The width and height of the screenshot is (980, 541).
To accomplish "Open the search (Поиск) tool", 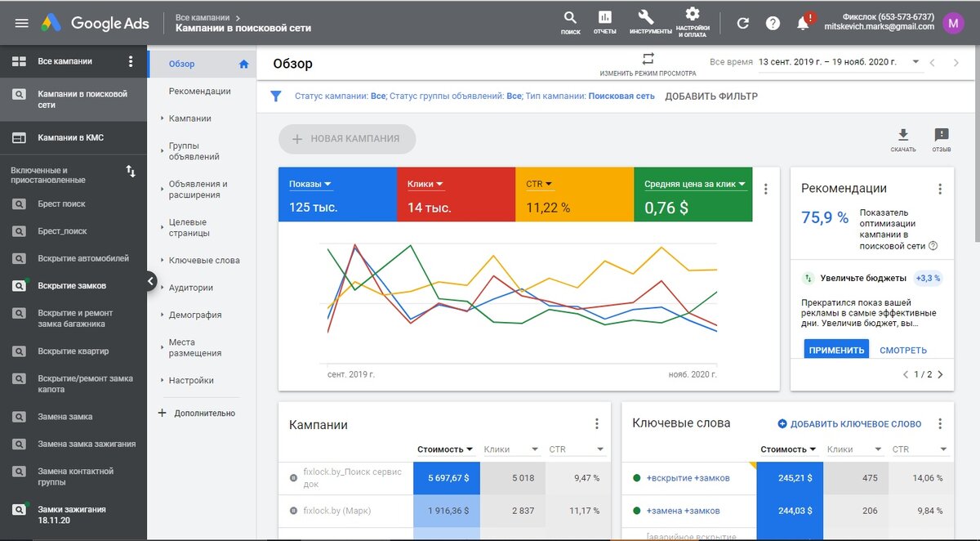I will (570, 22).
